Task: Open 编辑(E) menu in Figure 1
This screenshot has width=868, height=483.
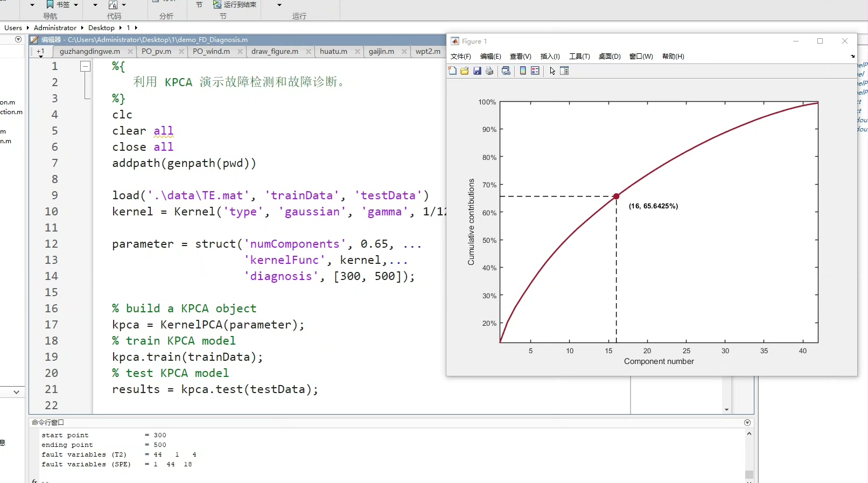Action: pyautogui.click(x=491, y=57)
